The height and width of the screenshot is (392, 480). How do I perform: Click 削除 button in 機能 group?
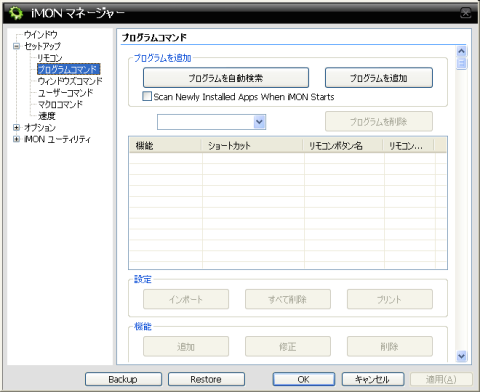390,347
